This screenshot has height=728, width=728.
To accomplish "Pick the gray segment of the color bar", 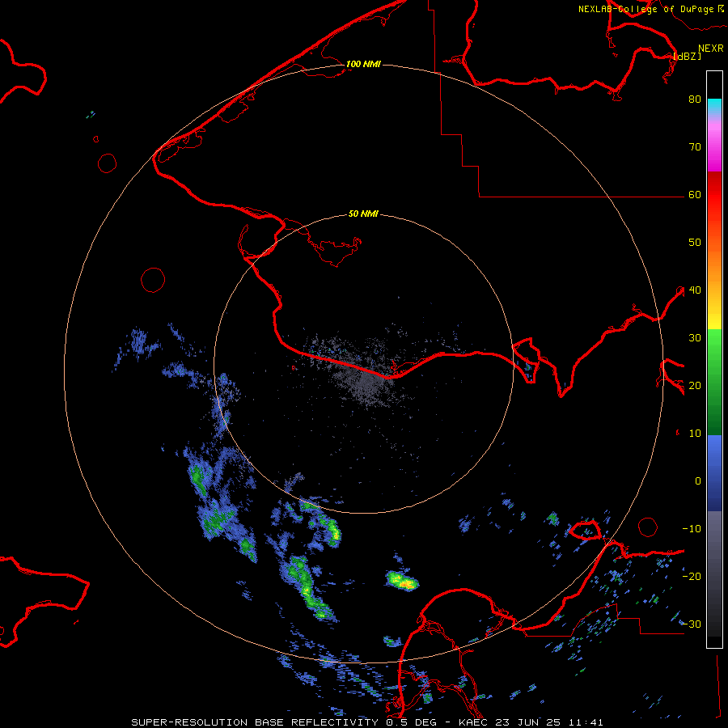I will pyautogui.click(x=714, y=574).
